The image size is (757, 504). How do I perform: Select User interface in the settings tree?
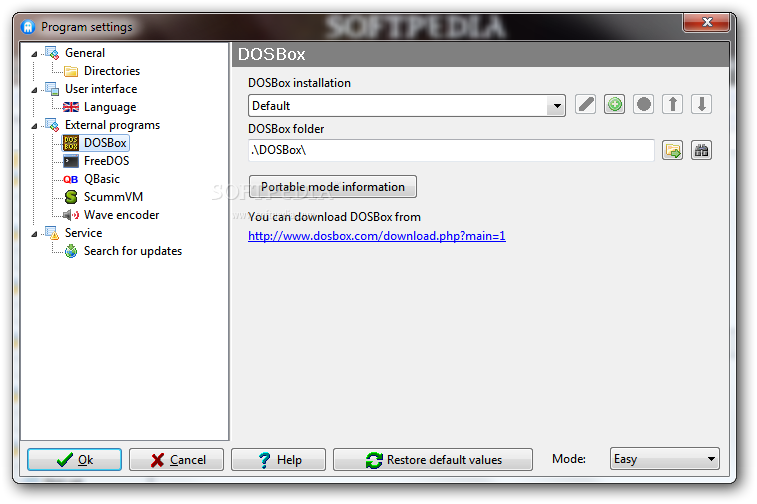tap(101, 89)
